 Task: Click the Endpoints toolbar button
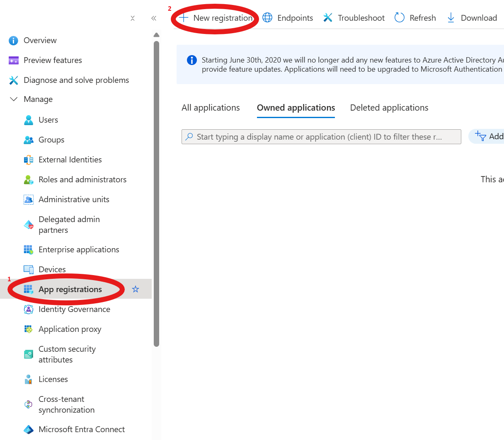(288, 18)
